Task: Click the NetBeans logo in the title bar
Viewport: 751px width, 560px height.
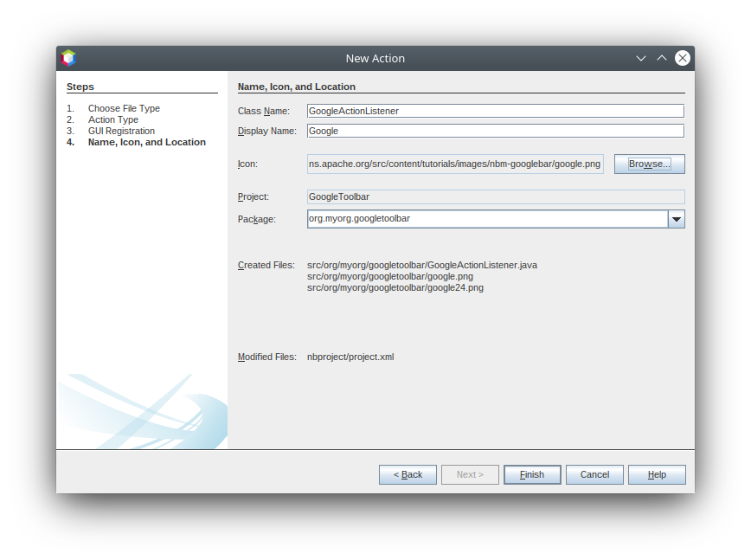Action: tap(68, 58)
